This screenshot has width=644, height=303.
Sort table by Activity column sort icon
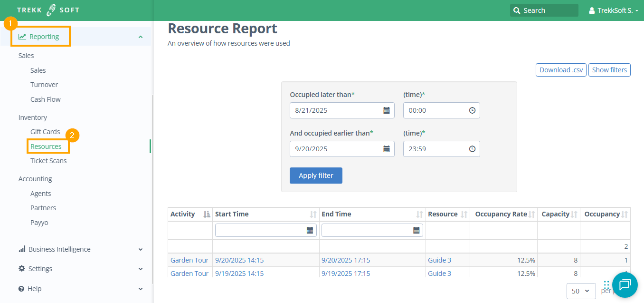tap(207, 215)
